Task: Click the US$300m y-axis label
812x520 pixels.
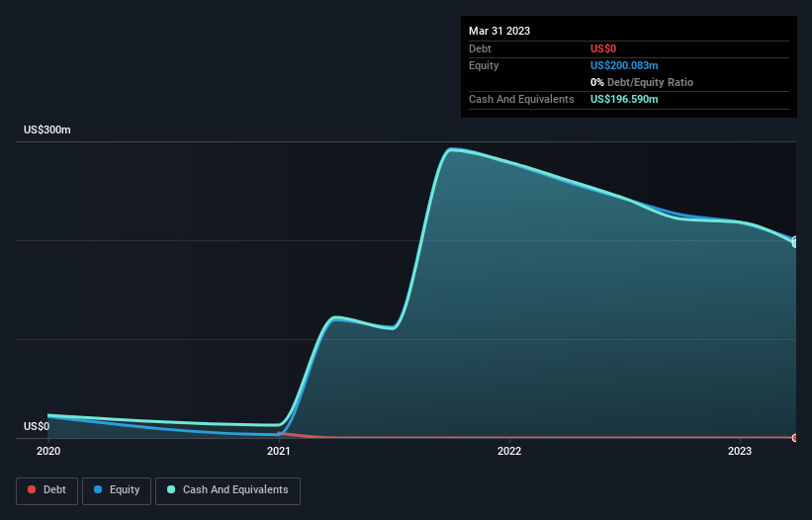Action: click(47, 130)
